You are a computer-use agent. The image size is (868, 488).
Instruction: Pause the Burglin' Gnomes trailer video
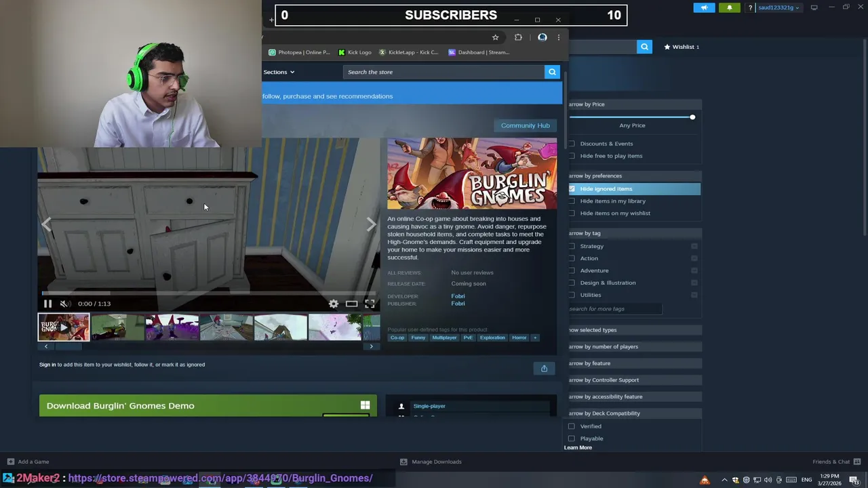(x=47, y=304)
